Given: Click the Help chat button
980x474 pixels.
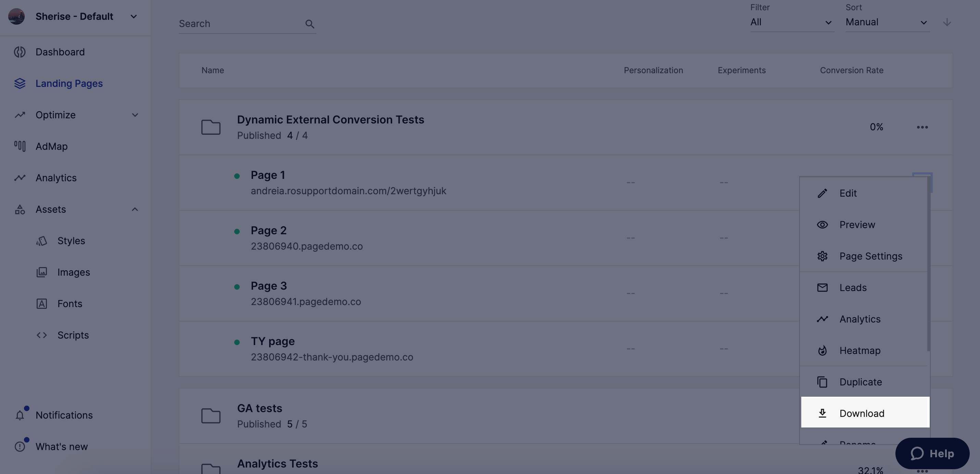Looking at the screenshot, I should click(932, 453).
